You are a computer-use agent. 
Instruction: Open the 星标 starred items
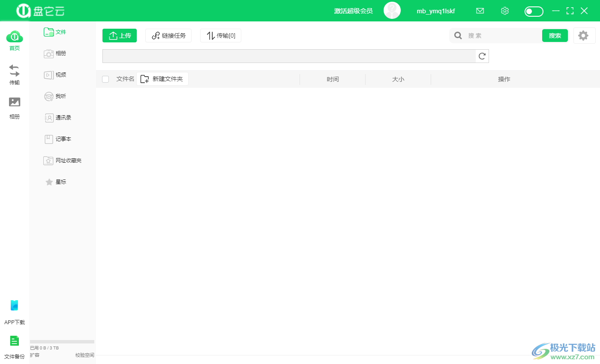[x=56, y=182]
